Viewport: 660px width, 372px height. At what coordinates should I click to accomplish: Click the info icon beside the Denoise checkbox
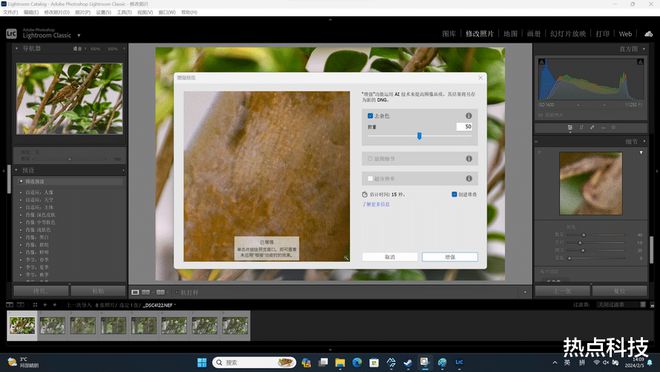tap(468, 116)
